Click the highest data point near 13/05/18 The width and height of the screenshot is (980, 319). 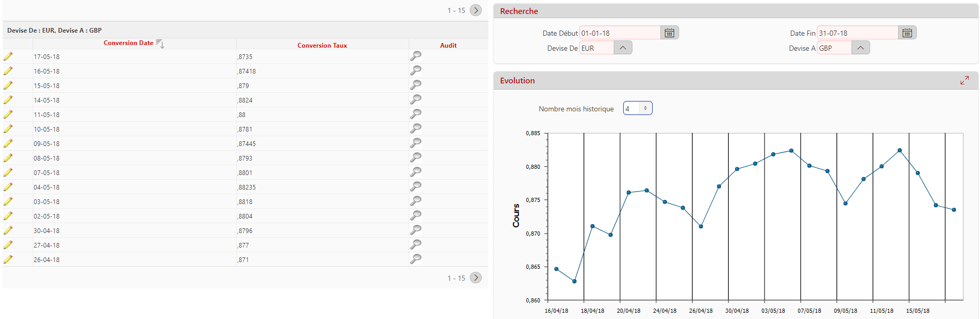click(900, 150)
